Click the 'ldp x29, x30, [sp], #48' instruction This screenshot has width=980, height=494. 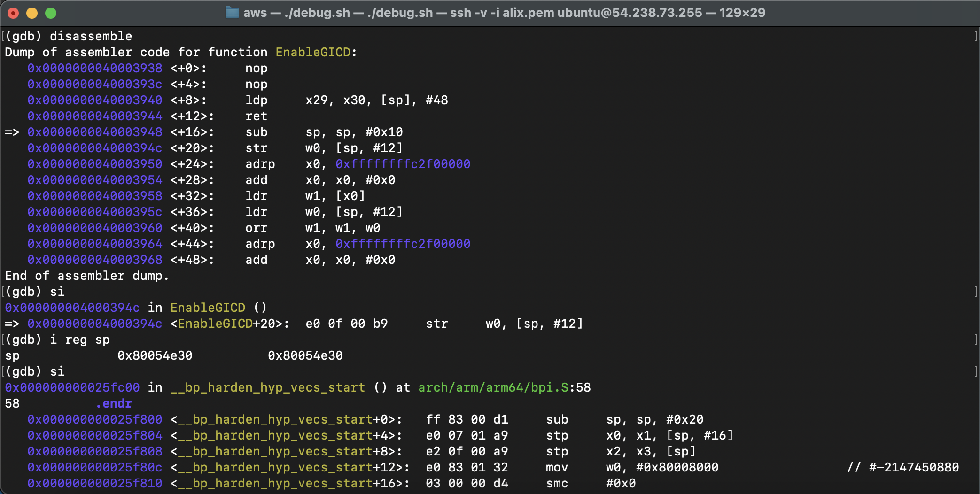[347, 100]
